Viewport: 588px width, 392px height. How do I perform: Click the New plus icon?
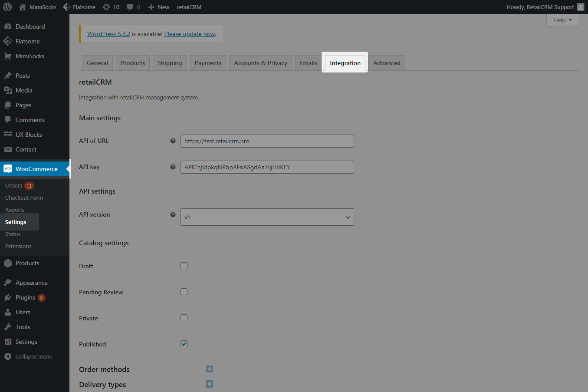click(x=151, y=7)
